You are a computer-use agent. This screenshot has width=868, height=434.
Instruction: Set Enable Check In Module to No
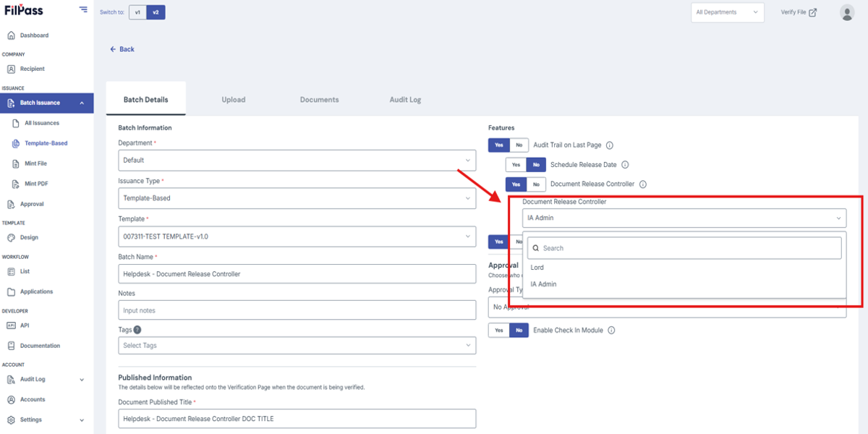(x=519, y=330)
